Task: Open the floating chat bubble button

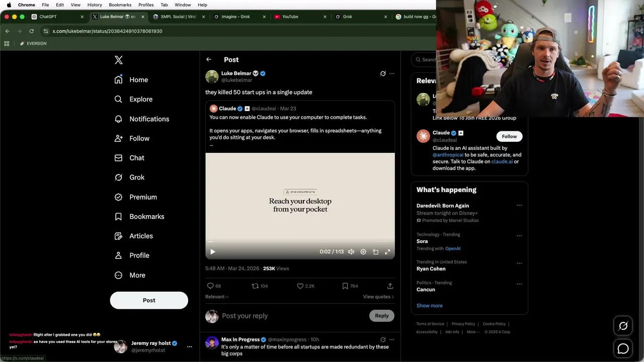Action: [623, 348]
